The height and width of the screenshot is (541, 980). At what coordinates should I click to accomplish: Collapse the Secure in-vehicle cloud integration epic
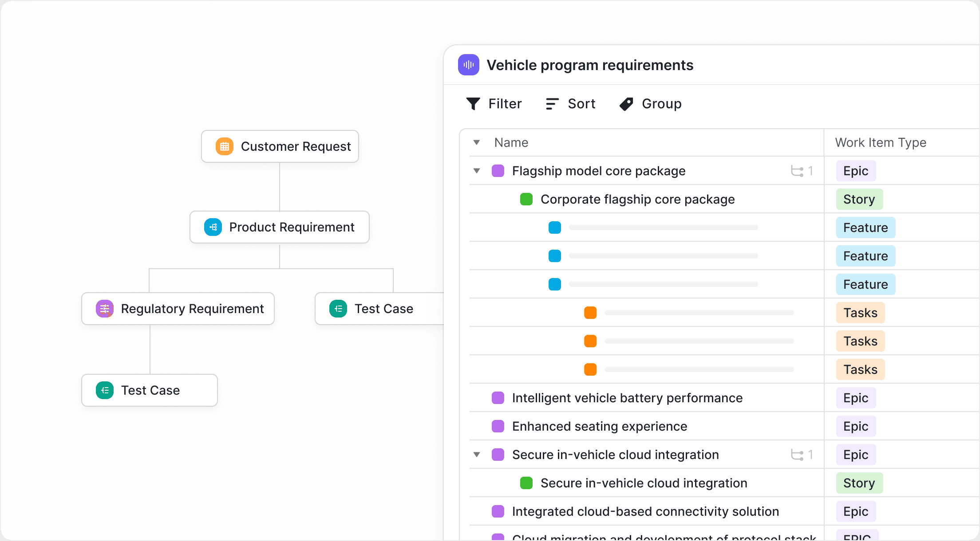477,455
